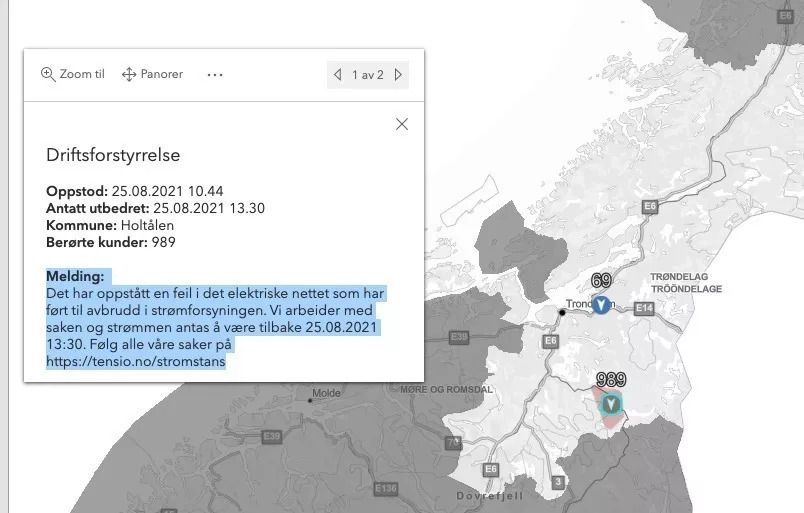Click the road 70 shield on map
Image resolution: width=804 pixels, height=513 pixels.
click(x=454, y=441)
